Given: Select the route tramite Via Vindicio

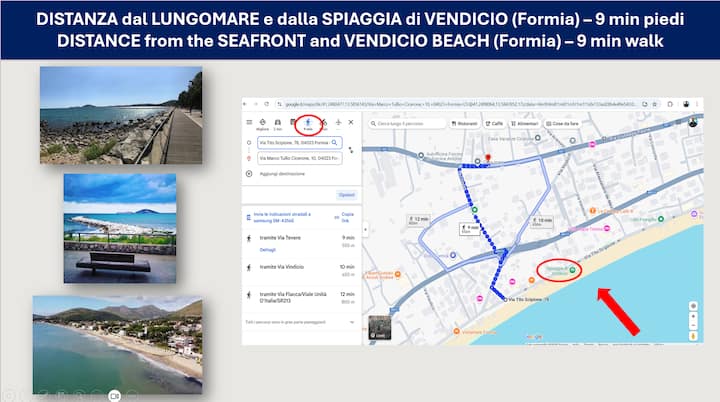Looking at the screenshot, I should [301, 270].
